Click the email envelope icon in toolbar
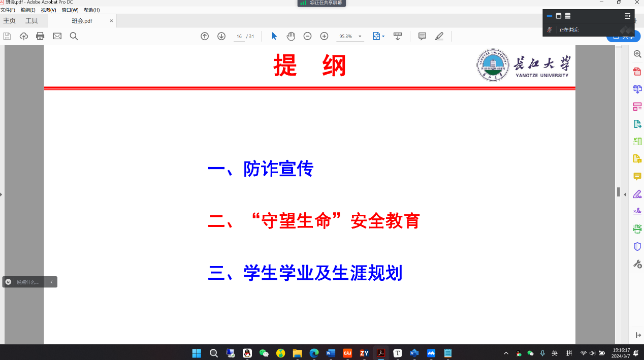 tap(57, 36)
